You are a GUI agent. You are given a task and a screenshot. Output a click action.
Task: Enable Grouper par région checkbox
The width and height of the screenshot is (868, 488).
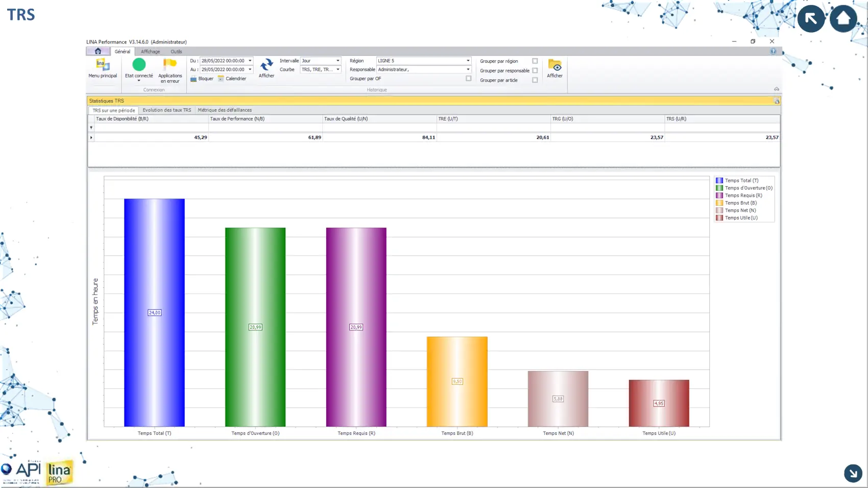(535, 61)
